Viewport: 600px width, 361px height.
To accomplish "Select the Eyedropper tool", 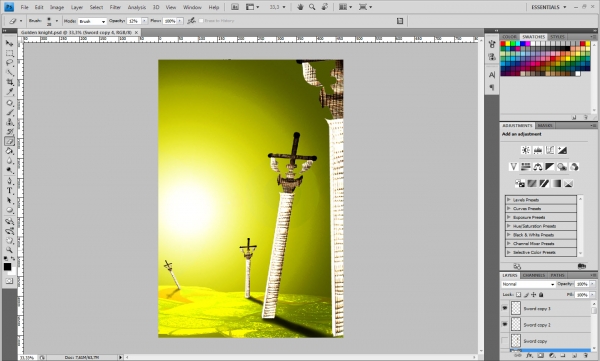I will click(10, 91).
